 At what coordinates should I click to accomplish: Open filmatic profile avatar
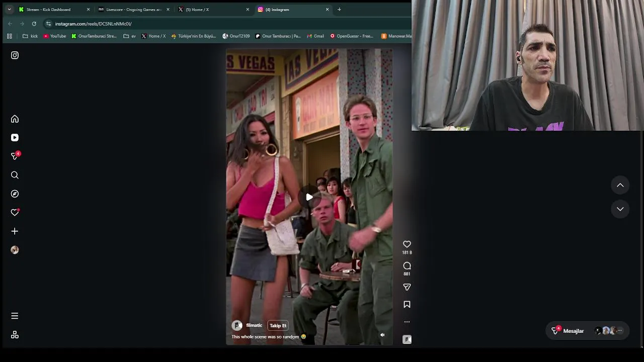coord(237,326)
